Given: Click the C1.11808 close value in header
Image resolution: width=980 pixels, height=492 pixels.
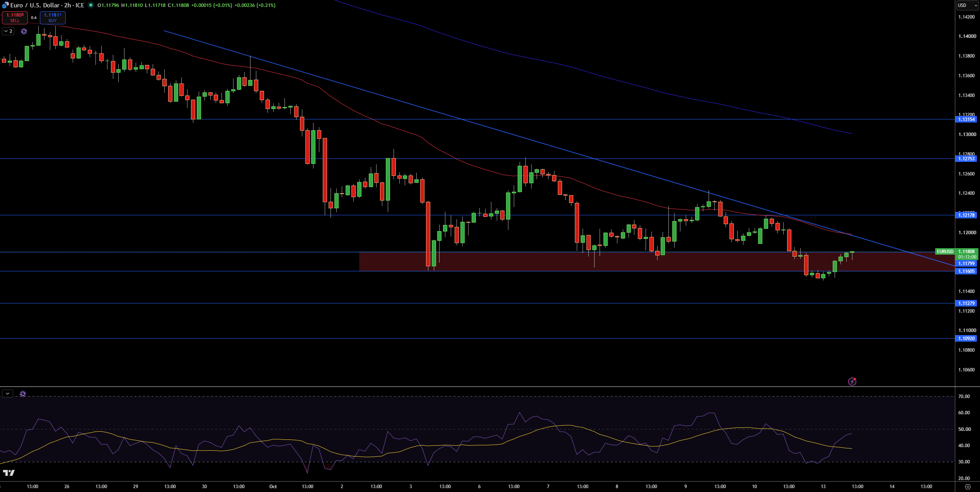Looking at the screenshot, I should [x=178, y=5].
